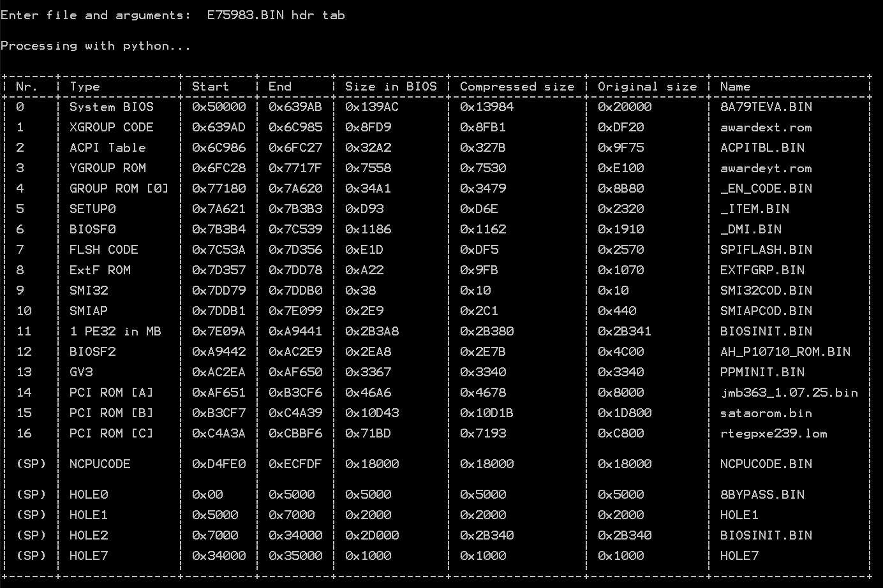
Task: Click the 'BIOSF2' type cell
Action: pos(93,352)
